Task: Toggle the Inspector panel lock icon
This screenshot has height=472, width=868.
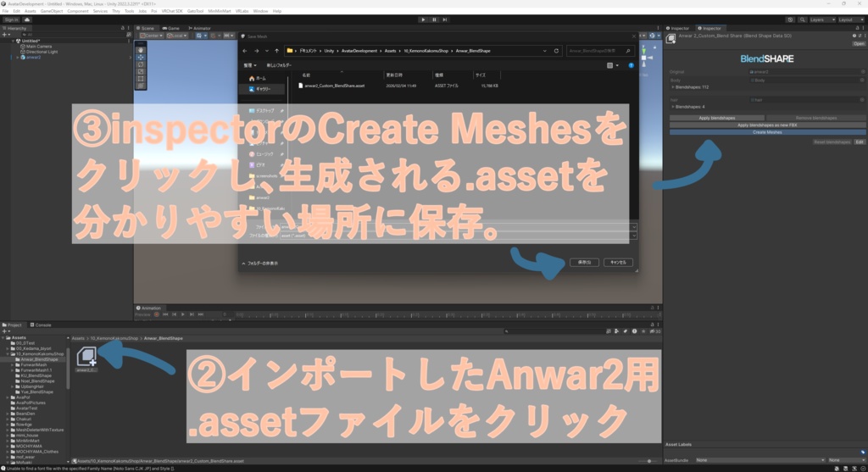Action: point(858,28)
